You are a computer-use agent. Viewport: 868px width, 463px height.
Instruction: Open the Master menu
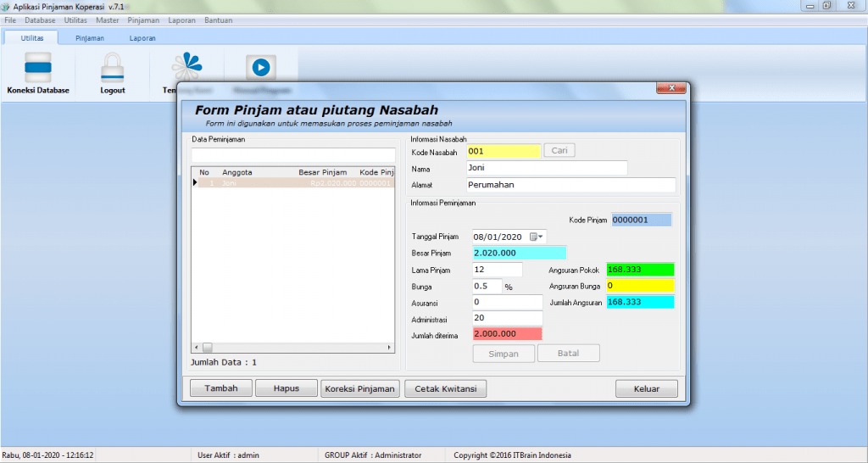tap(107, 20)
